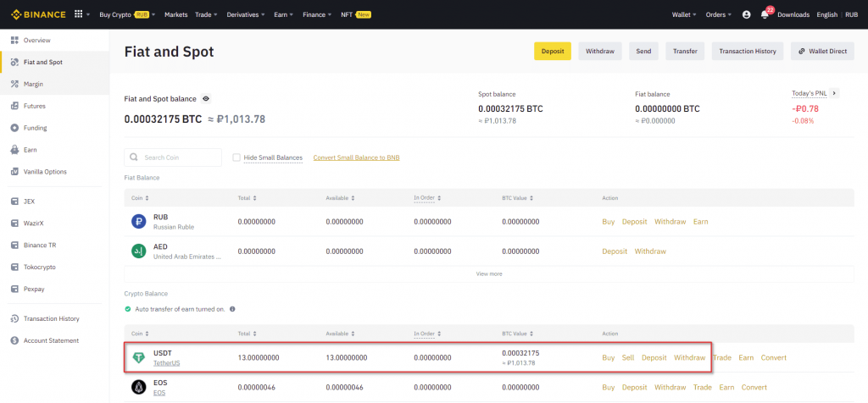
Task: Click the AED coin icon
Action: coord(138,251)
